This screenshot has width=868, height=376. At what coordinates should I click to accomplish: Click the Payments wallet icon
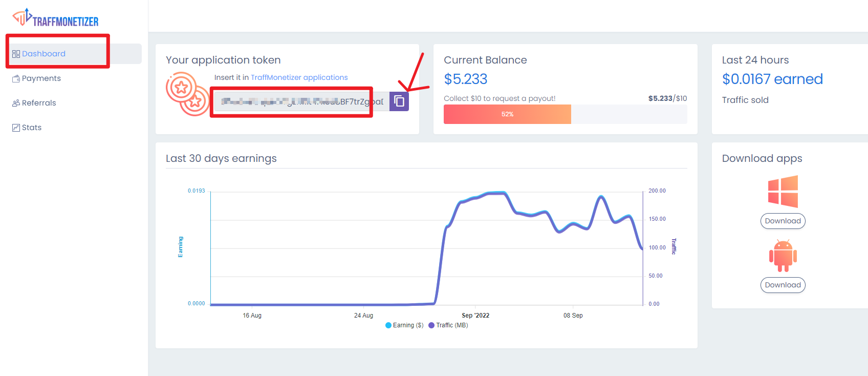coord(16,78)
